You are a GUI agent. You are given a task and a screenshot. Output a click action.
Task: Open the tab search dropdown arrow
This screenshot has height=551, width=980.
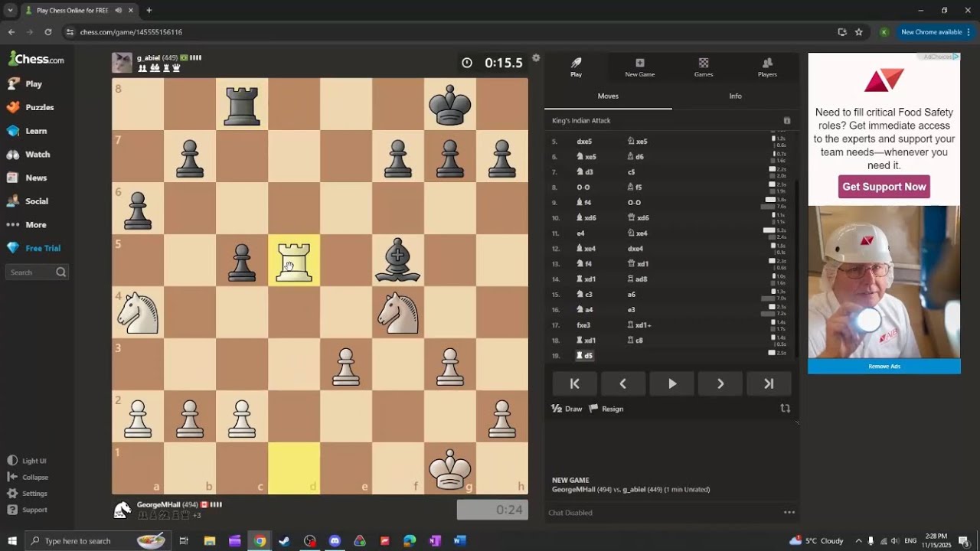pos(11,11)
